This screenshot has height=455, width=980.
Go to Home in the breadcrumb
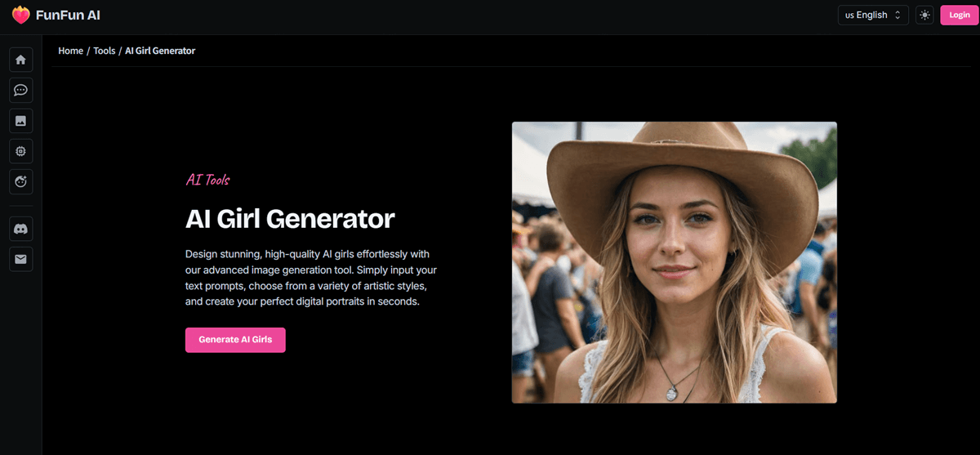(x=71, y=51)
